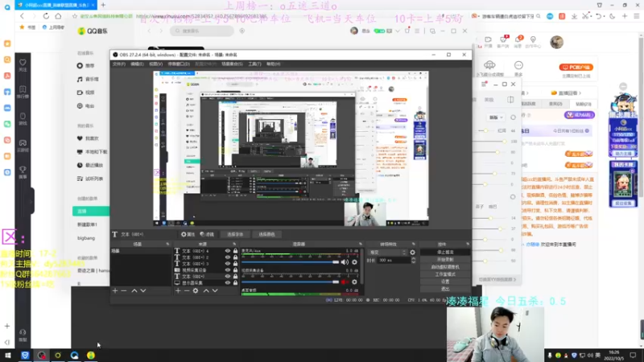Image resolution: width=644 pixels, height=362 pixels.
Task: Click 选择字体 button in source toolbar
Action: [235, 234]
